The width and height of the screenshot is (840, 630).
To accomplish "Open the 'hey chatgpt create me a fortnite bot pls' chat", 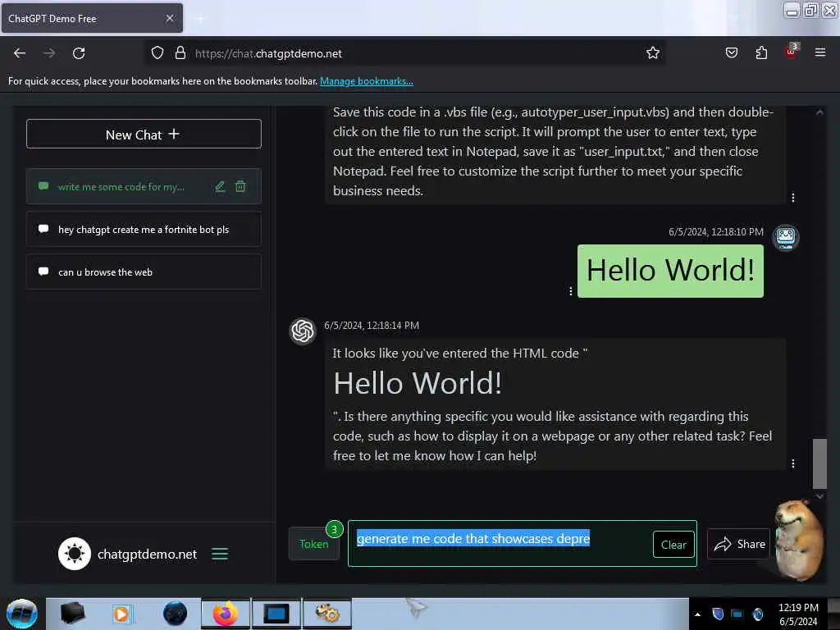I will 144,230.
